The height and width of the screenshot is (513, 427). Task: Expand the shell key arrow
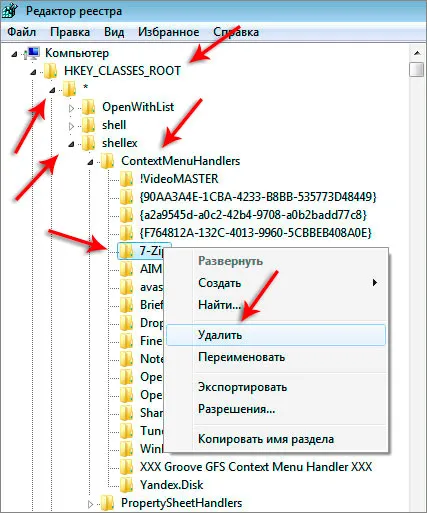(x=71, y=126)
